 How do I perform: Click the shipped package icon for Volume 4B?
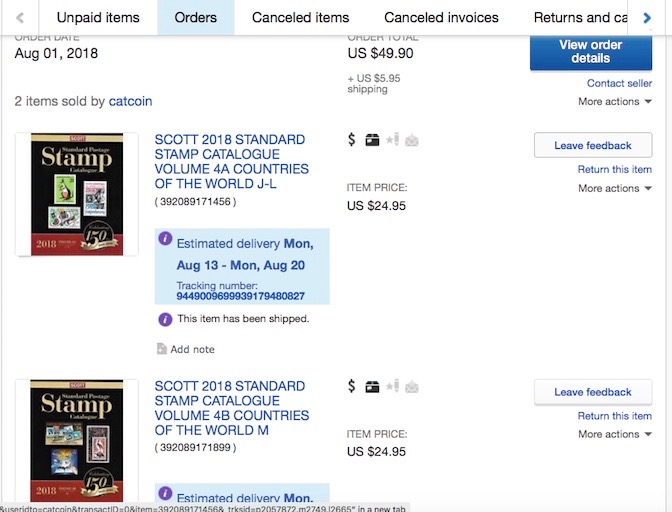(x=372, y=387)
